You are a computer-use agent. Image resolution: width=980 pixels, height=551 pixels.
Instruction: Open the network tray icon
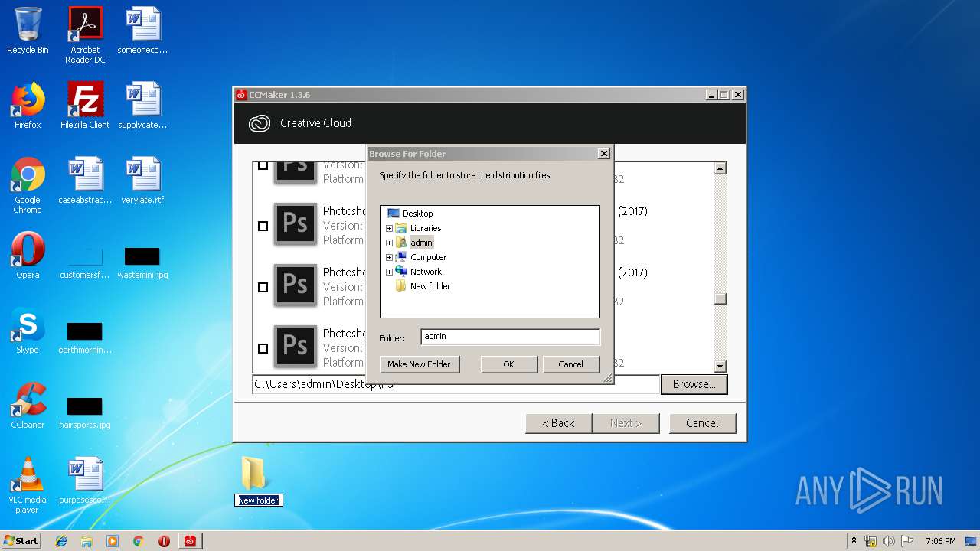(x=871, y=541)
